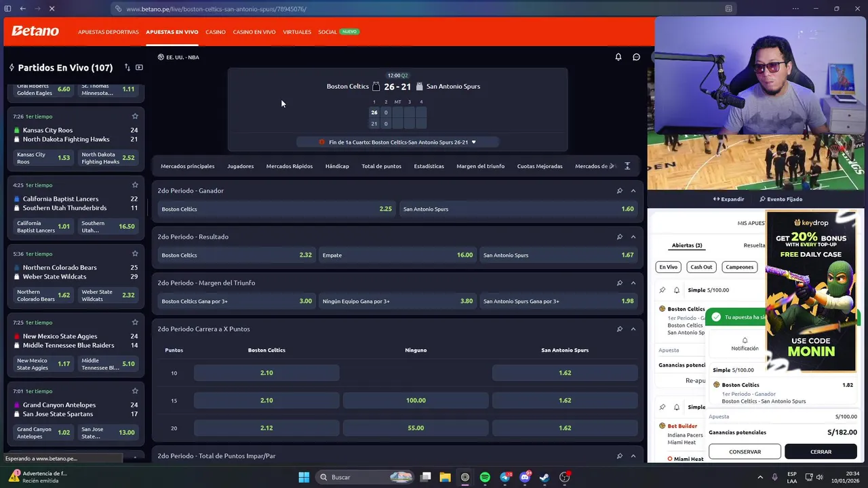The image size is (868, 488).
Task: Pin the 2do Periodo - Resultado market
Action: (619, 237)
